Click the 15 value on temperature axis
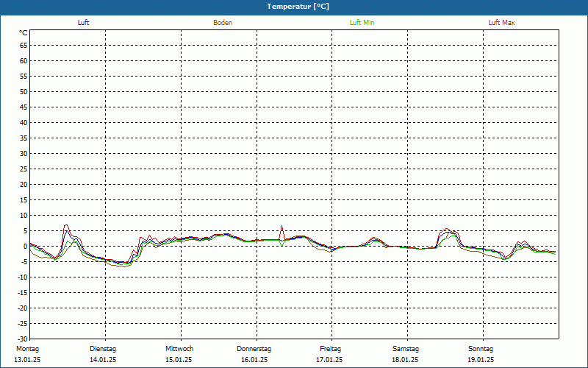This screenshot has width=588, height=368. coord(24,199)
